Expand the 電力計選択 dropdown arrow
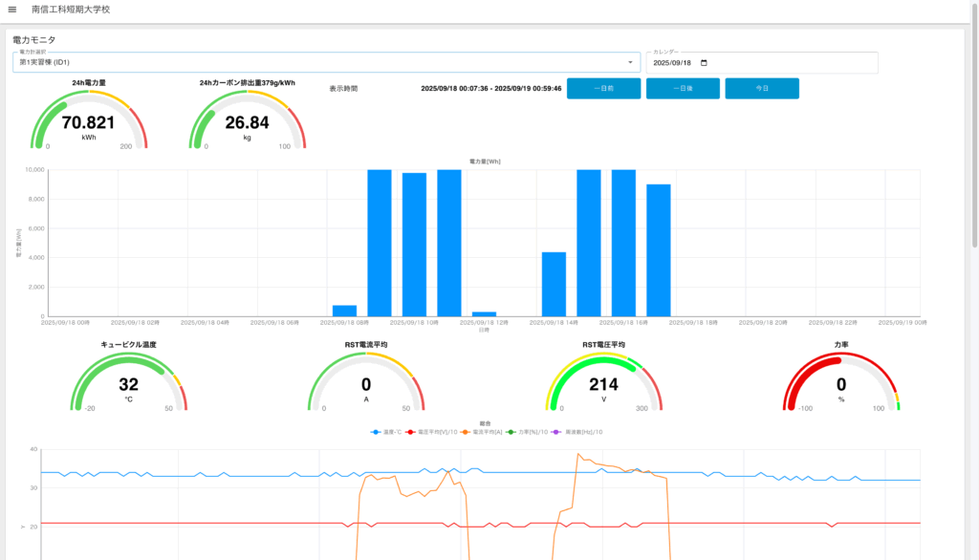Viewport: 979px width, 560px height. pyautogui.click(x=630, y=63)
